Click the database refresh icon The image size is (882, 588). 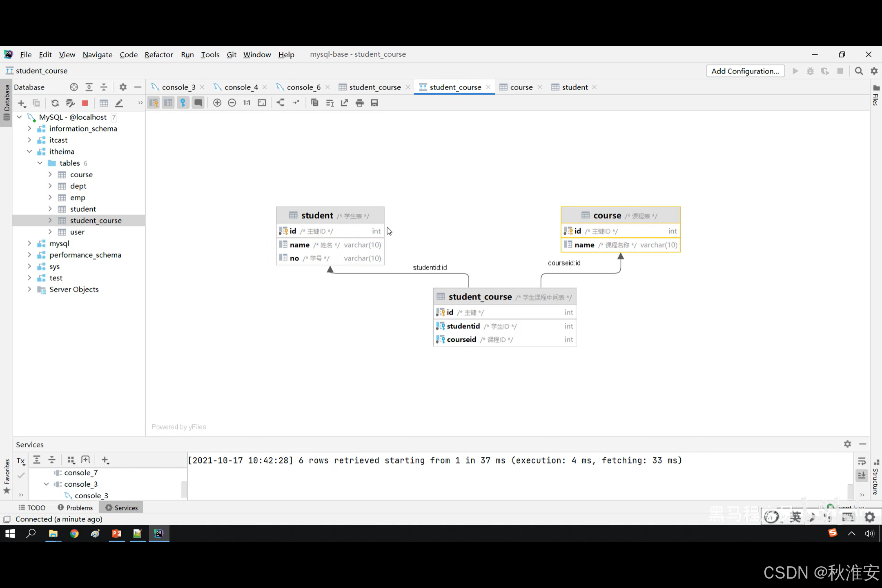point(55,103)
